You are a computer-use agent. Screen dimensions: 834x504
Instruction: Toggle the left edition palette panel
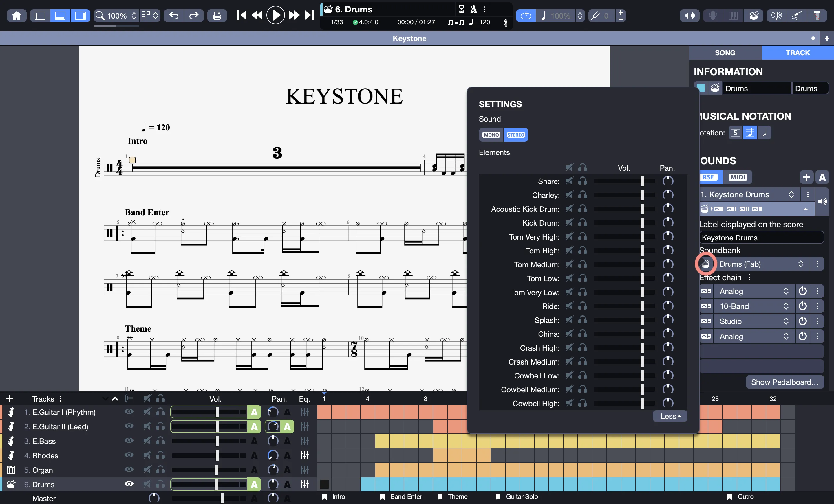tap(40, 16)
